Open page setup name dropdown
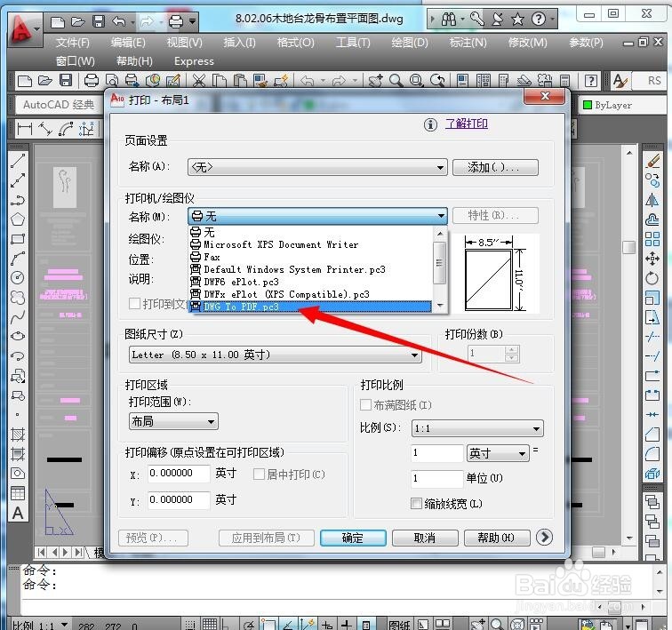The width and height of the screenshot is (672, 630). pyautogui.click(x=317, y=167)
